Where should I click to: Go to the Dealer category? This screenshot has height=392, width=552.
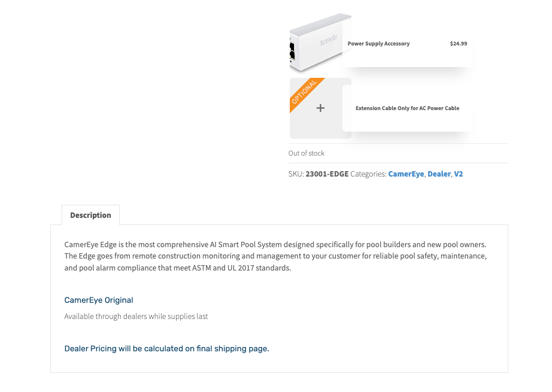pos(439,174)
